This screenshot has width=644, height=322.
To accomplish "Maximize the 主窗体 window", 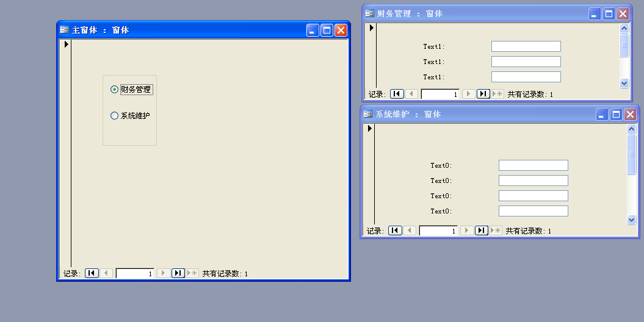I will coord(327,30).
